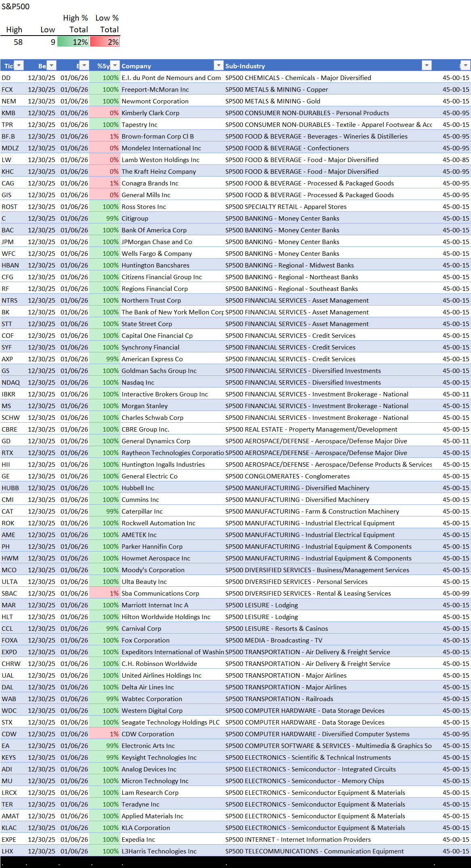Select the Midwest Banks sub-industry cell for HBAN
This screenshot has height=868, width=471.
328,265
